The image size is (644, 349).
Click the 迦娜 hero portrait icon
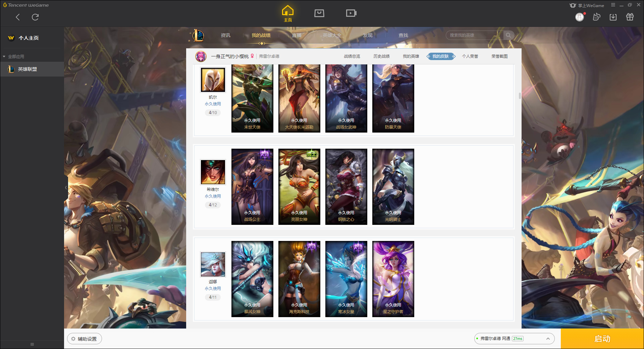point(213,264)
